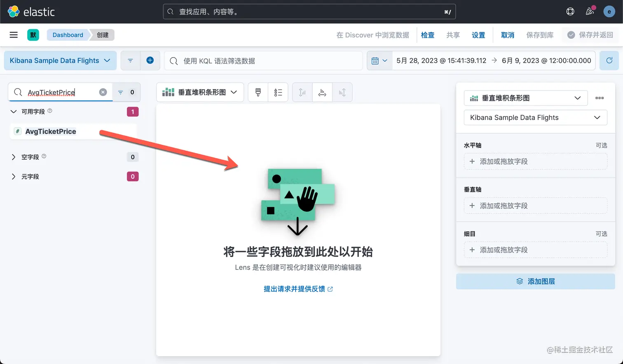Open the help menu lifebuoy icon

570,12
